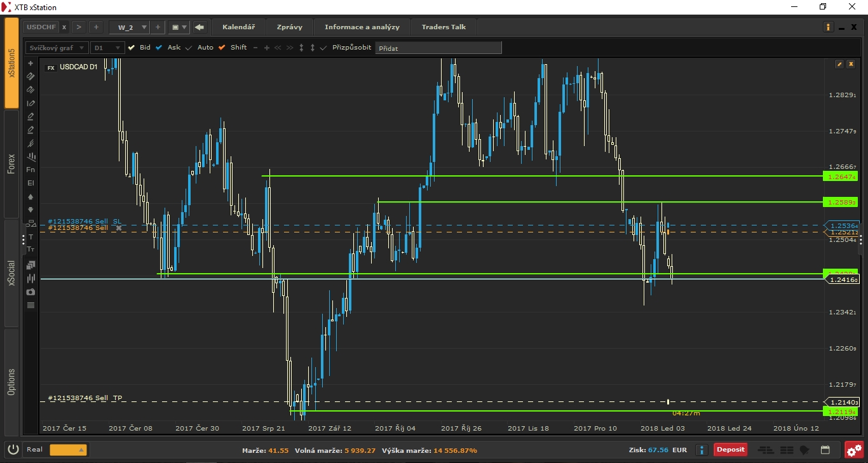Image resolution: width=868 pixels, height=463 pixels.
Task: Take a chart screenshot with the camera icon
Action: click(31, 292)
